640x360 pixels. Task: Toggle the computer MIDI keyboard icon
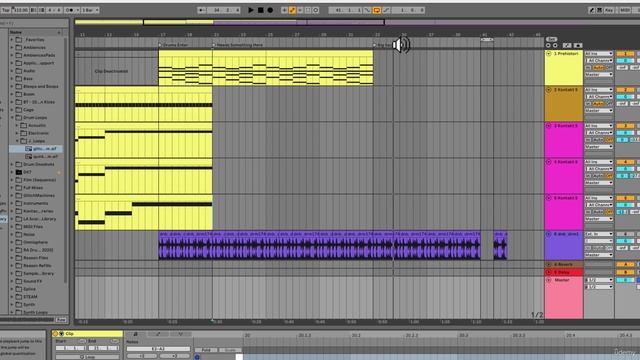point(600,10)
